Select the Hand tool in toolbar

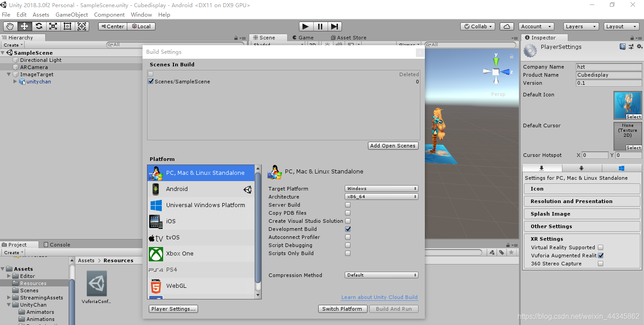coord(10,26)
